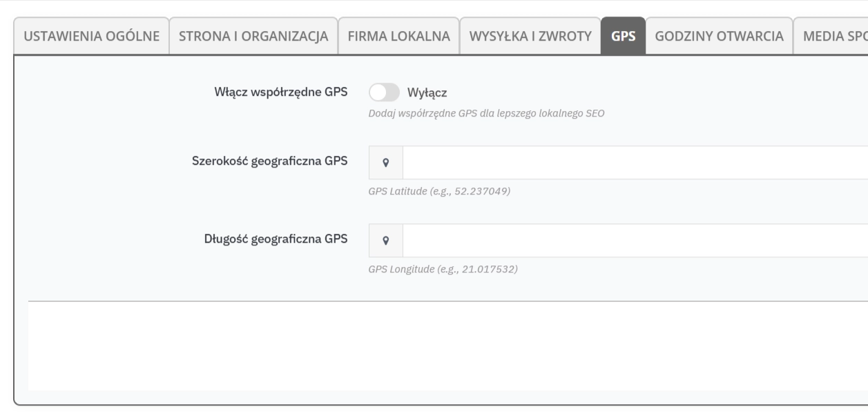Click the map pin icon beside the longitude field
The width and height of the screenshot is (868, 418).
(386, 241)
